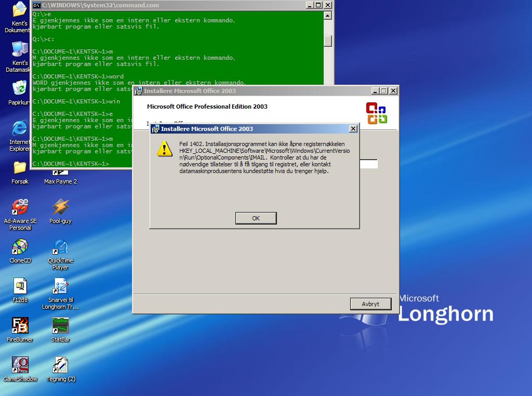Select the f12dti file icon
The height and width of the screenshot is (396, 532).
pyautogui.click(x=20, y=291)
